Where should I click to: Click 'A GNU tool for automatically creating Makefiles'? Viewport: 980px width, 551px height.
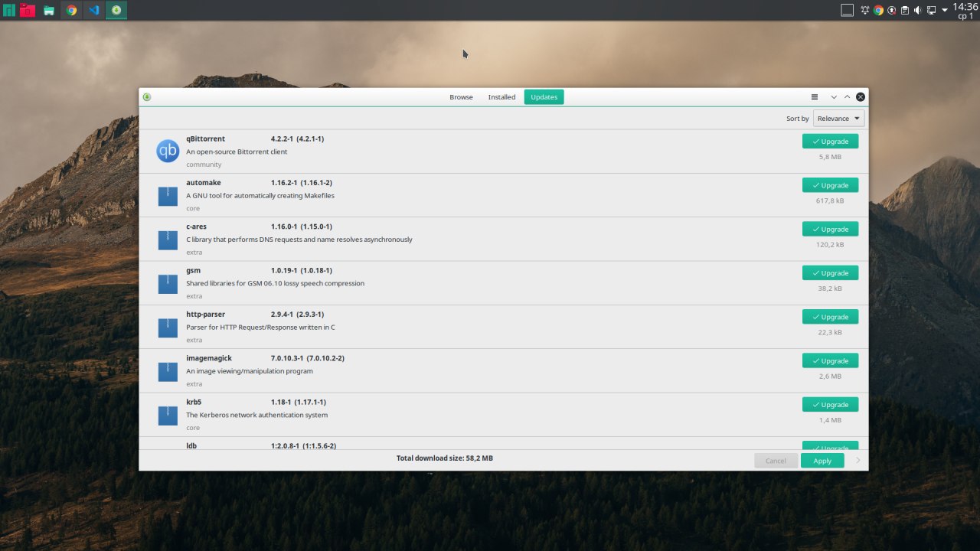coord(260,195)
